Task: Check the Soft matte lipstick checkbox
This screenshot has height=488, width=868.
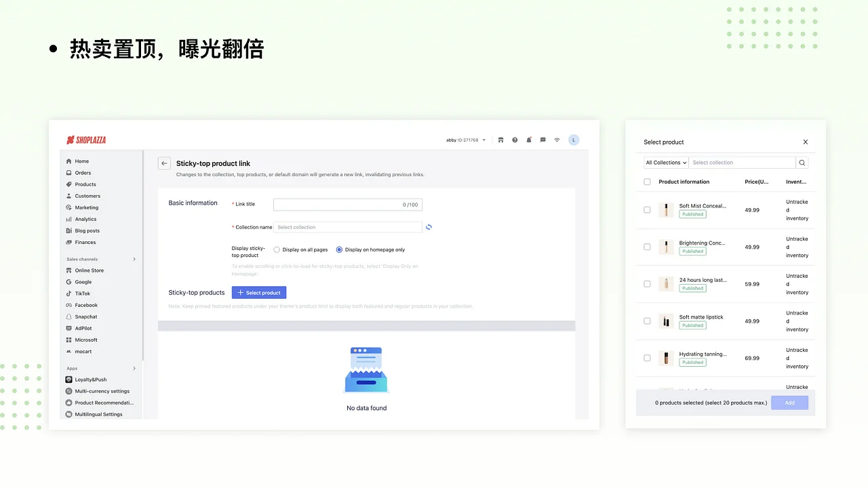Action: pyautogui.click(x=647, y=321)
